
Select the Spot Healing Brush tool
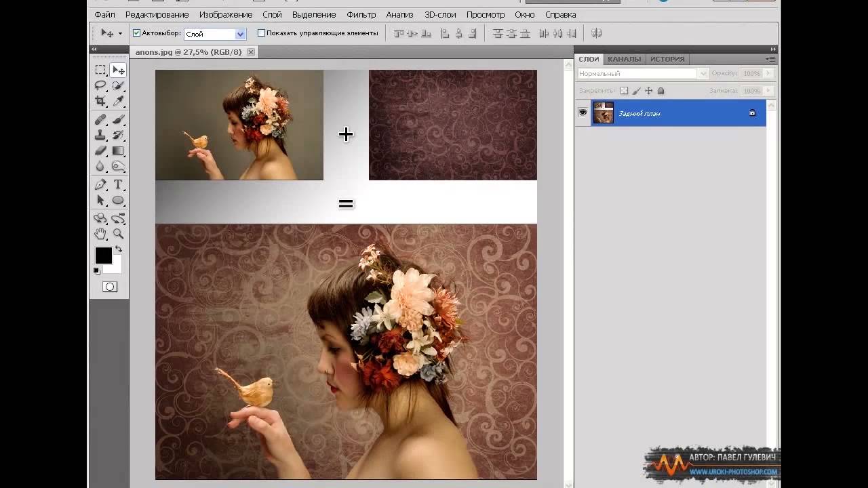coord(100,119)
